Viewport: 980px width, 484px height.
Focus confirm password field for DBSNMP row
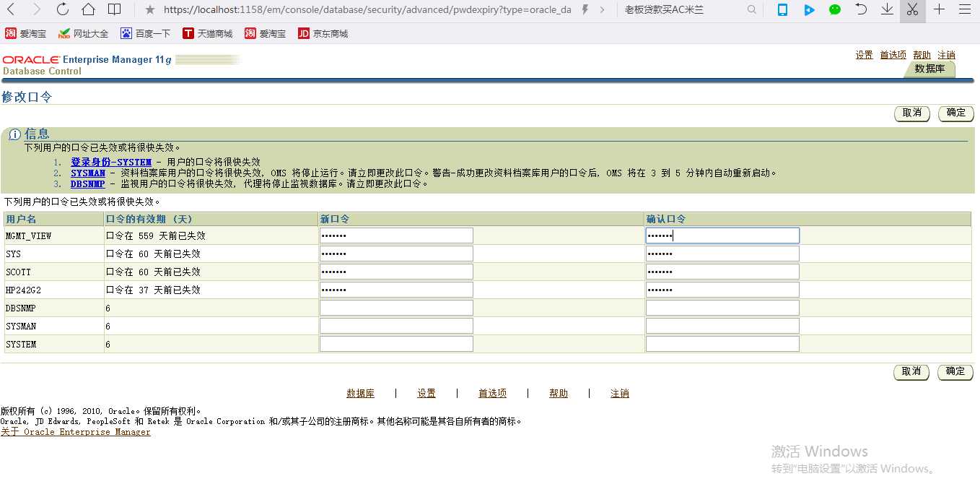[x=722, y=308]
